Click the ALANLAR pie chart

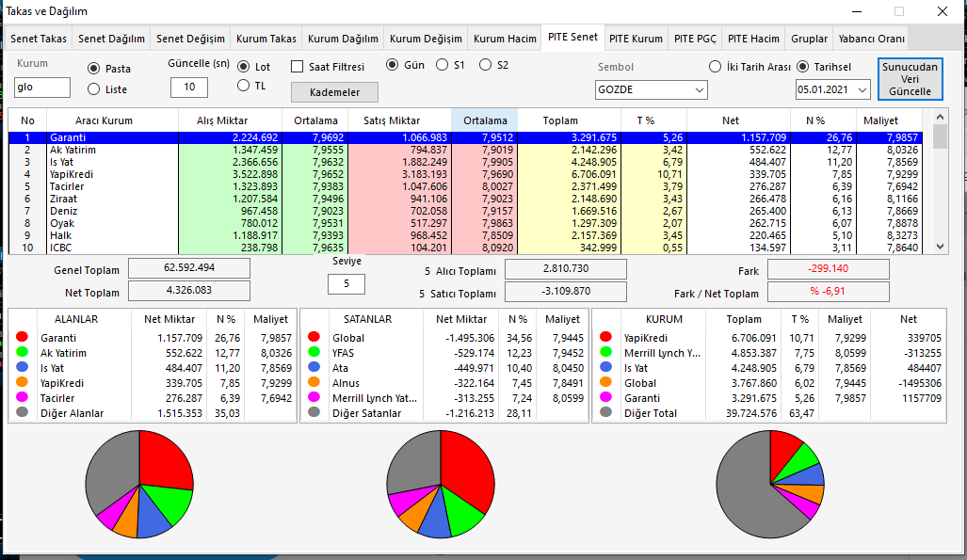pos(139,484)
